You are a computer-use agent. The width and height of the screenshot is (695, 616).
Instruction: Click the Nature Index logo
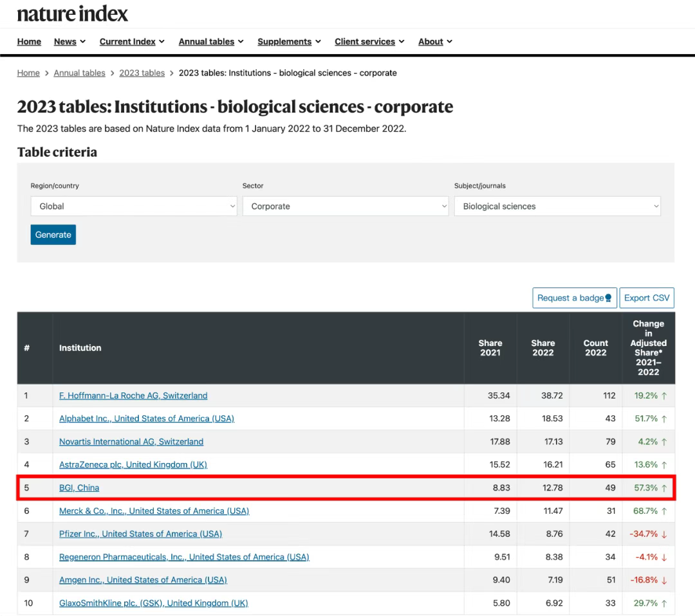click(72, 14)
